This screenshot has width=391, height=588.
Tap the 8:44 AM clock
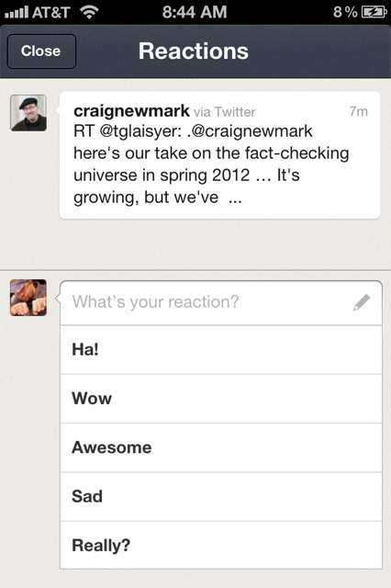tap(195, 12)
